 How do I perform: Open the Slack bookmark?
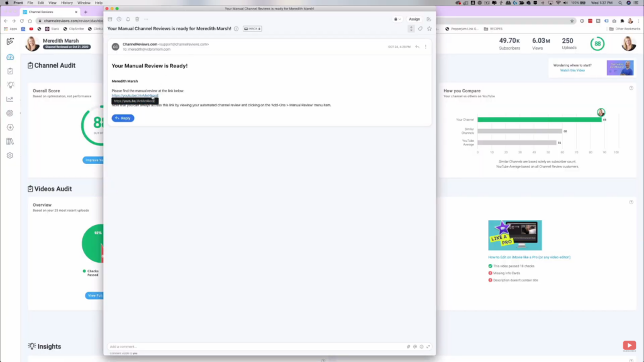click(53, 29)
